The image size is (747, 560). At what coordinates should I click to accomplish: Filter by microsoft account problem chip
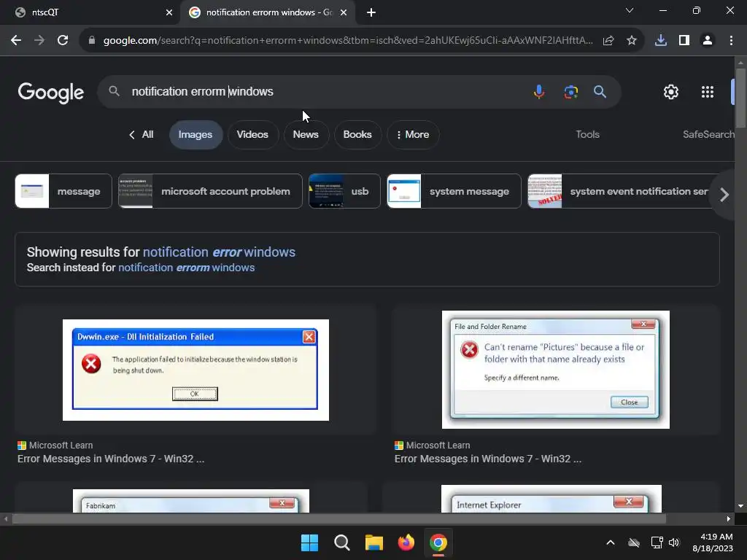pyautogui.click(x=210, y=192)
